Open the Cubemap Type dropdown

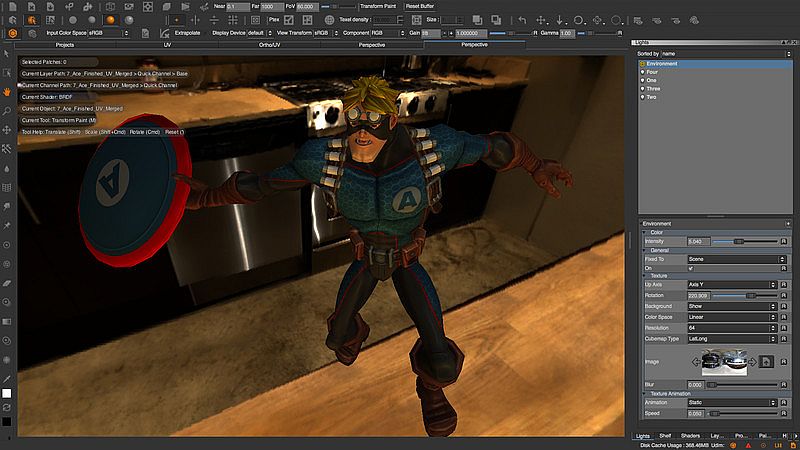pos(731,337)
